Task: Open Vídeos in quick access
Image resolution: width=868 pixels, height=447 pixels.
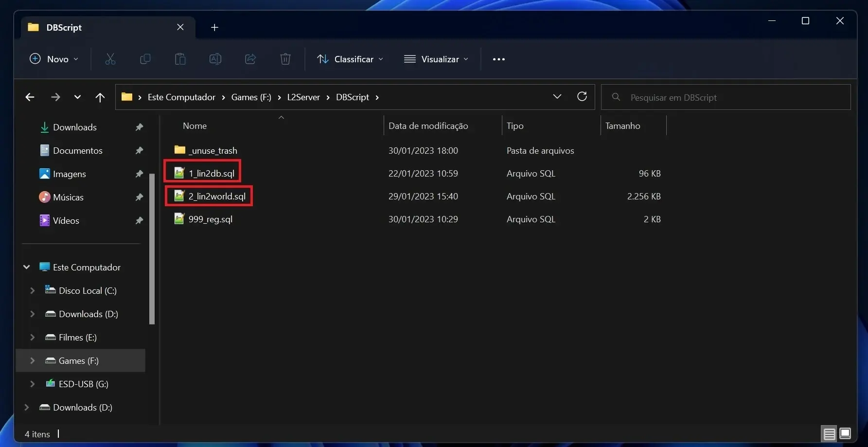Action: [x=66, y=221]
